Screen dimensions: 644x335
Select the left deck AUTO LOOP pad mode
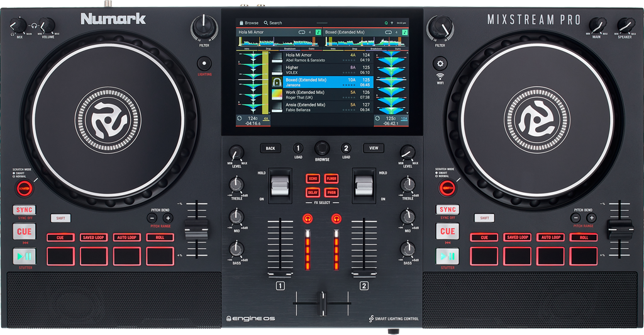click(x=127, y=237)
